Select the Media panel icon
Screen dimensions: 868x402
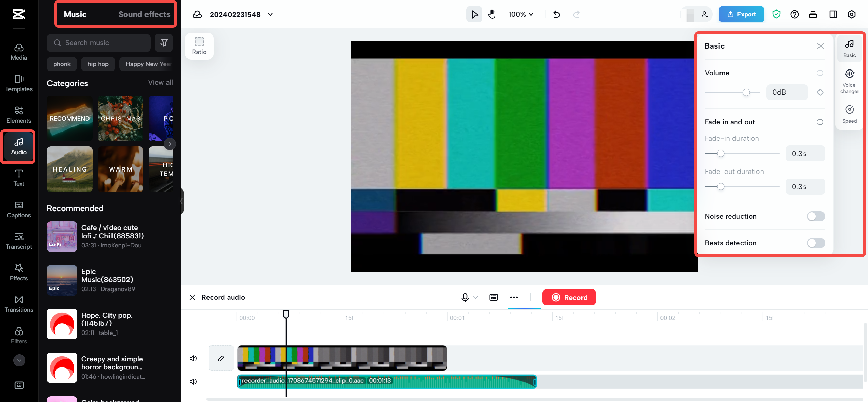[x=19, y=52]
